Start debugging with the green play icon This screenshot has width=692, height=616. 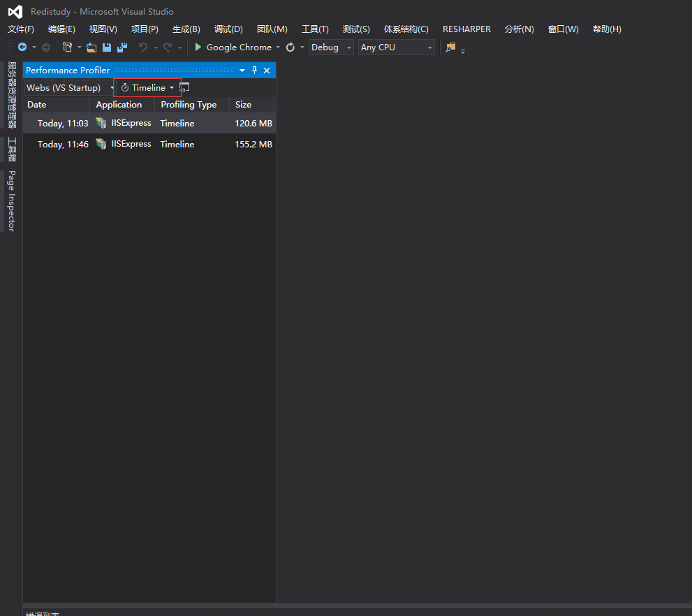pyautogui.click(x=198, y=47)
